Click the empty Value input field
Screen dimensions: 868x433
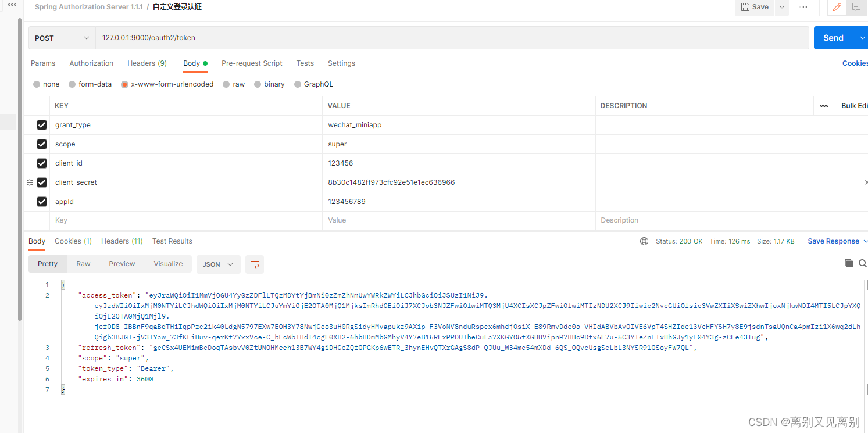click(x=459, y=220)
